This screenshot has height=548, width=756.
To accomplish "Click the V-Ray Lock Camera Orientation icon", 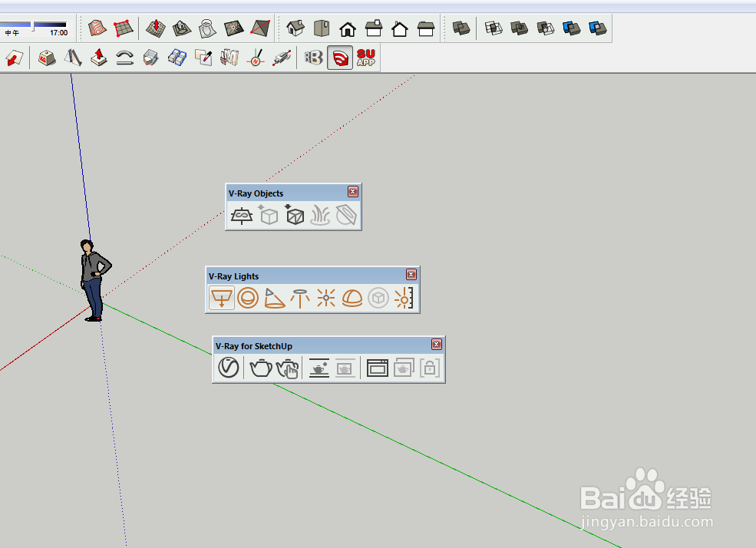I will [x=430, y=368].
